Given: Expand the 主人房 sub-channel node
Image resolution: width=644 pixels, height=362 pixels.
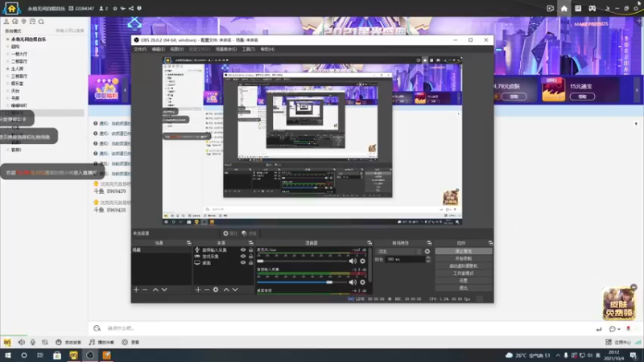Looking at the screenshot, I should tap(7, 69).
